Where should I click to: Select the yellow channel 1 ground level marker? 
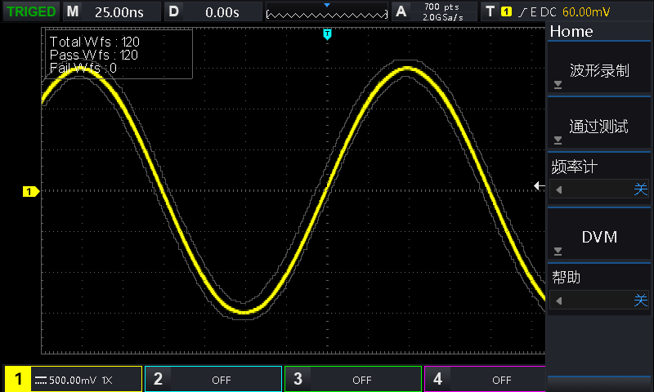tap(31, 191)
